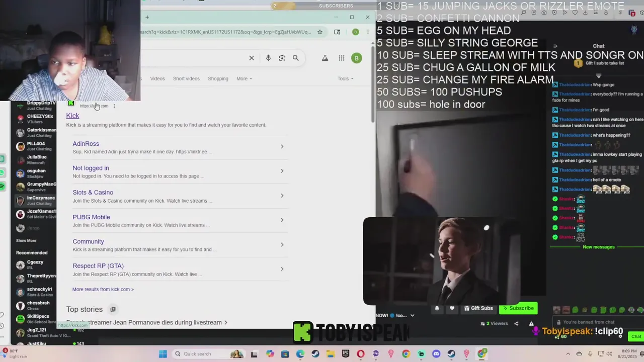Switch to the Videos search tab
Image resolution: width=644 pixels, height=362 pixels.
click(157, 78)
